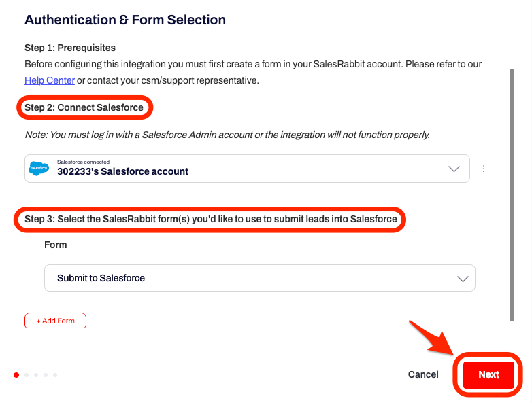Click the Step 2: Connect Salesforce heading
The width and height of the screenshot is (532, 403).
84,107
